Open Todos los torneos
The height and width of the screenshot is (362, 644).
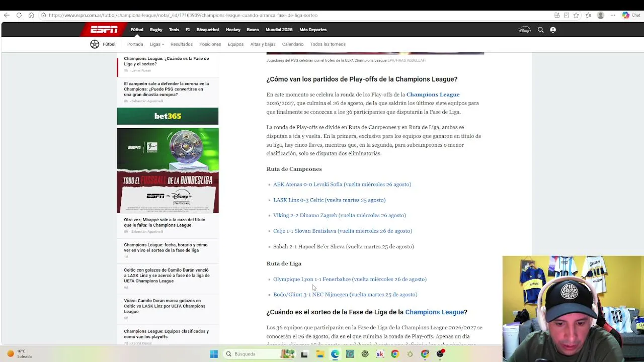click(x=328, y=44)
